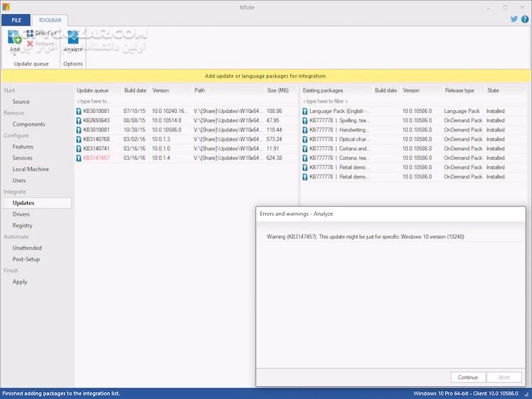This screenshot has width=532, height=399.
Task: Open the Components page under Remove
Action: click(x=28, y=124)
